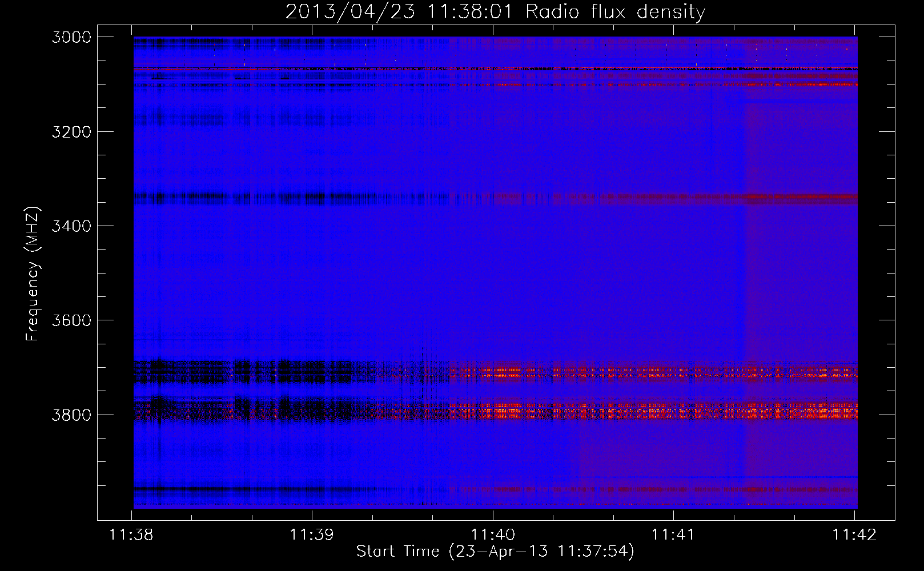This screenshot has height=571, width=924.
Task: Click the 3600 frequency tick label
Action: (x=71, y=320)
